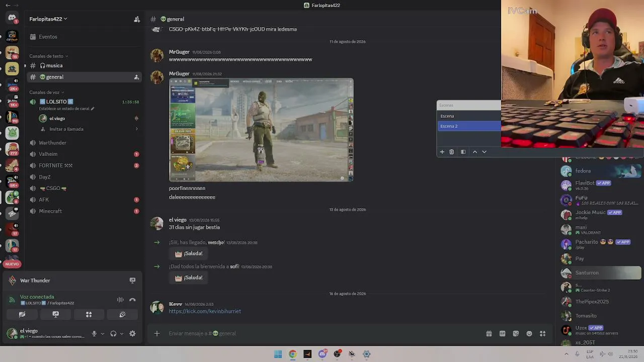Focus the Enviar mensaje a general field
This screenshot has height=362, width=644.
[x=322, y=333]
